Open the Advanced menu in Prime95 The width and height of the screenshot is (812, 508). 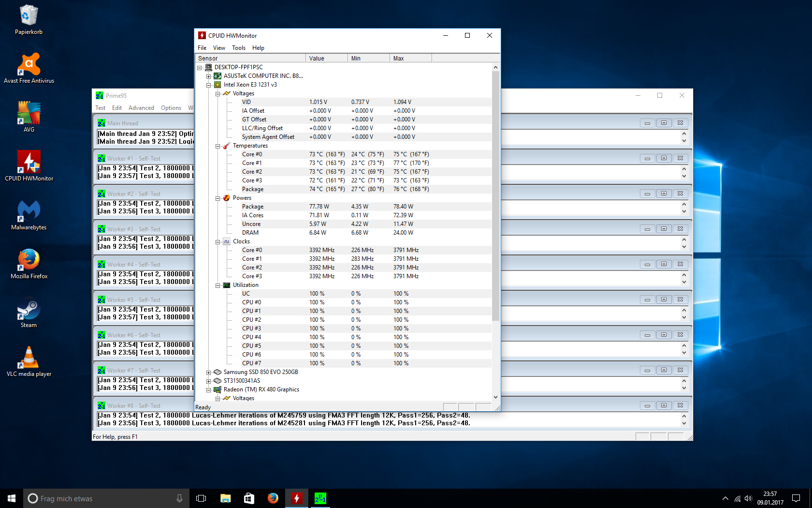[141, 108]
